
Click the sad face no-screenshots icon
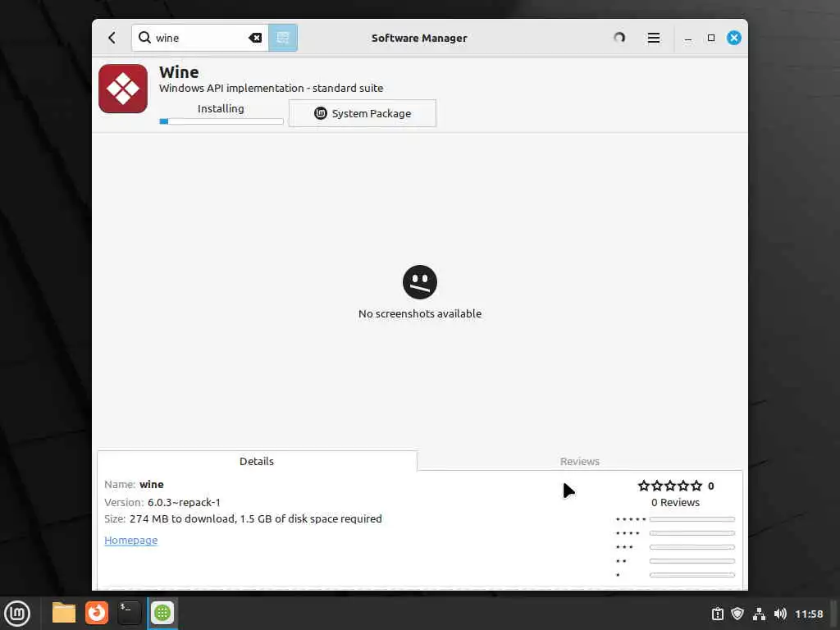(x=420, y=282)
